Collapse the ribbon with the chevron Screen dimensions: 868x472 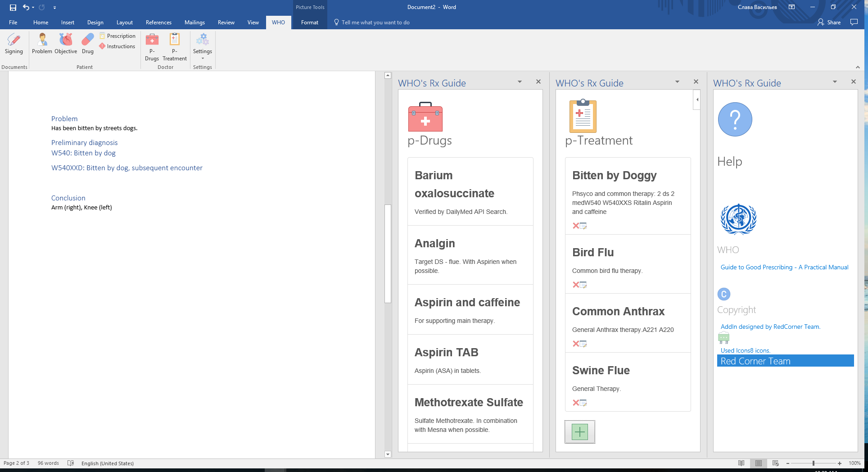pyautogui.click(x=858, y=67)
